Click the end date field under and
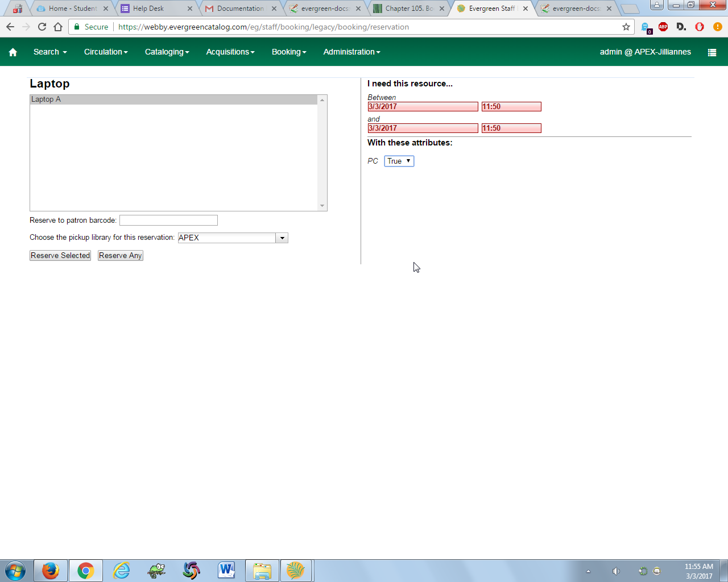 point(423,128)
